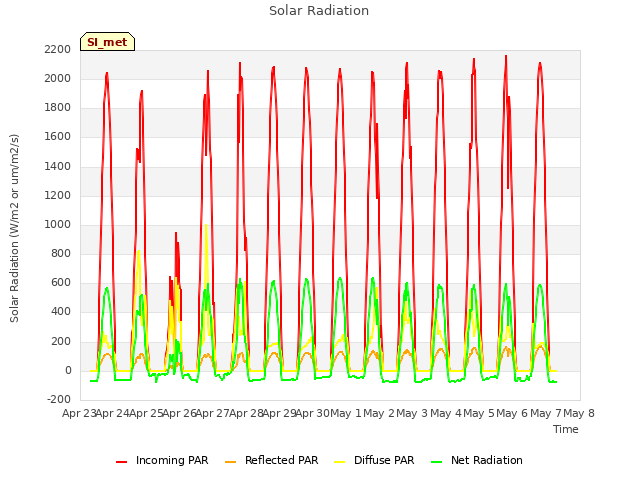Click the Apr 23 x-axis date label
The width and height of the screenshot is (640, 480).
point(79,413)
